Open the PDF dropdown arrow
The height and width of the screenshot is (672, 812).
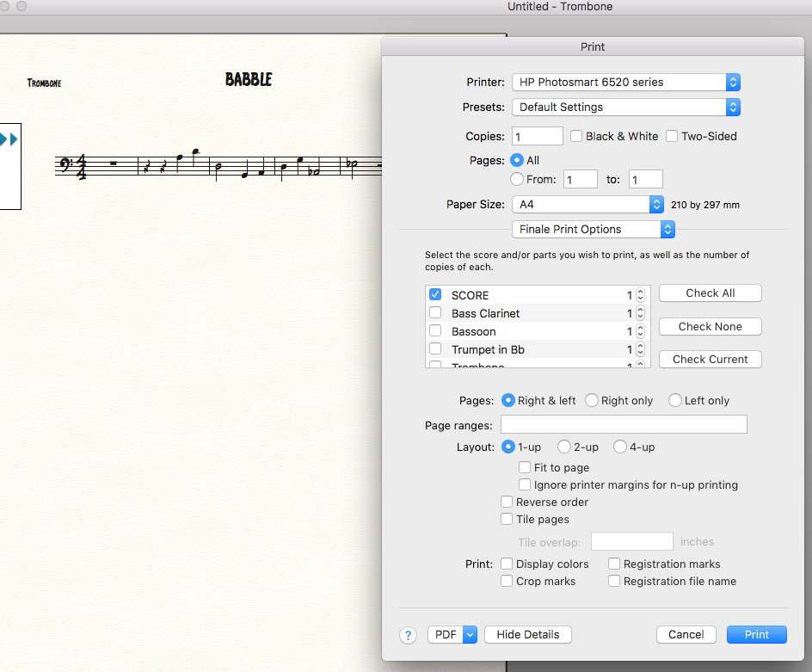[x=469, y=634]
